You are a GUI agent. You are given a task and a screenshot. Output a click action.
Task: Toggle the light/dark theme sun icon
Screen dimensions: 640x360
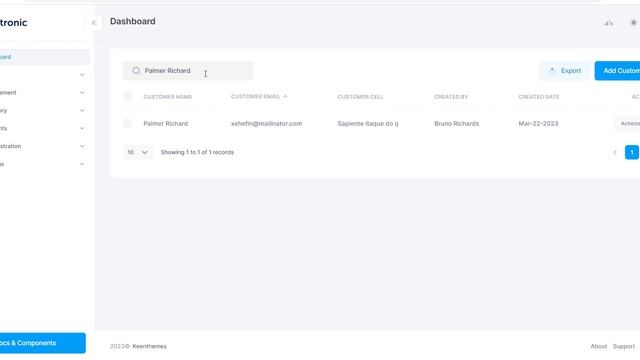click(633, 23)
